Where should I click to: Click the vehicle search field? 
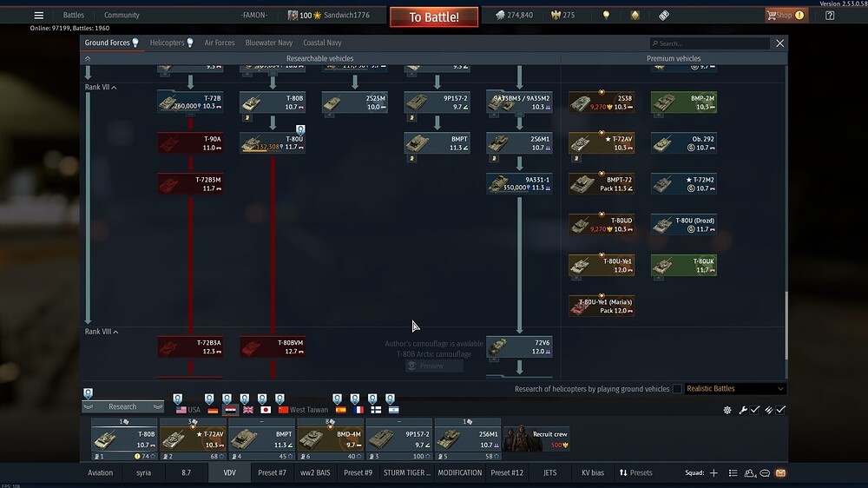(x=712, y=43)
